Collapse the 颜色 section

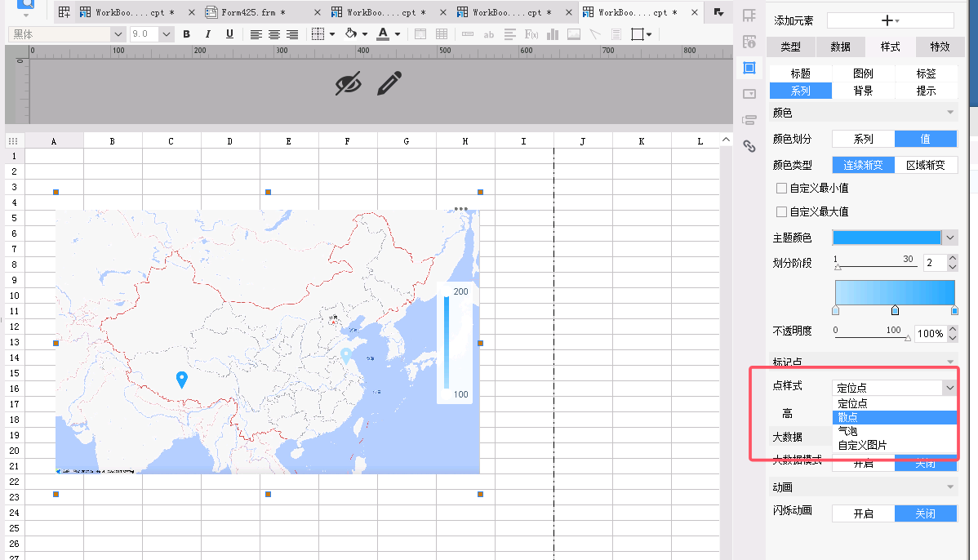click(x=950, y=113)
